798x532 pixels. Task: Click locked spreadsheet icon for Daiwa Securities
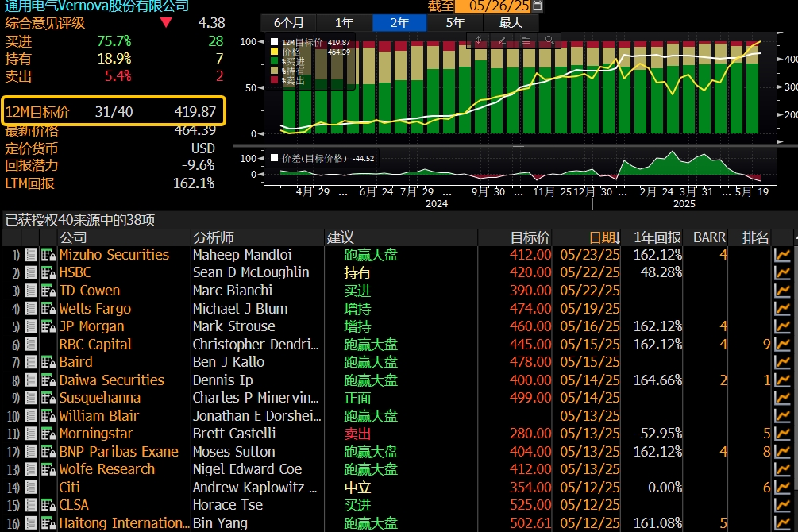click(48, 380)
